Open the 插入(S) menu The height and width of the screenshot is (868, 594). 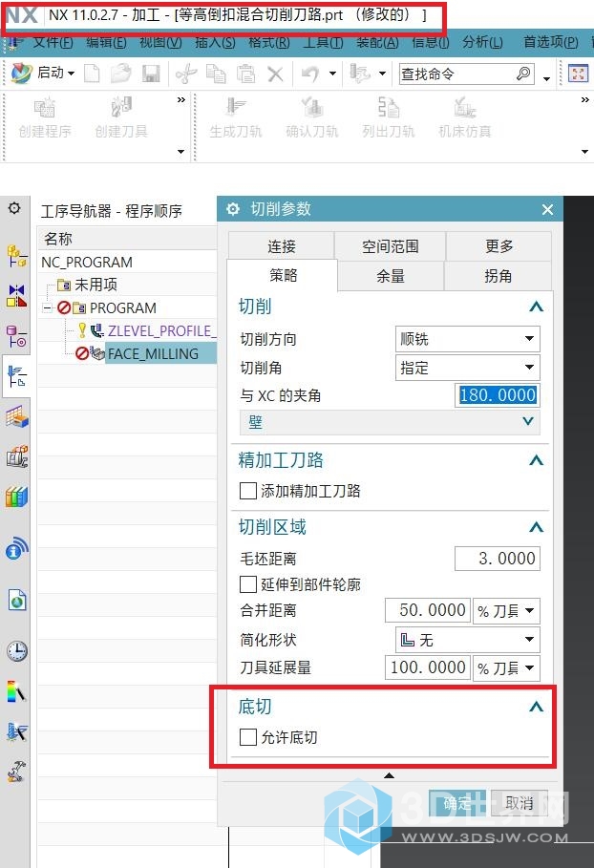(x=215, y=42)
